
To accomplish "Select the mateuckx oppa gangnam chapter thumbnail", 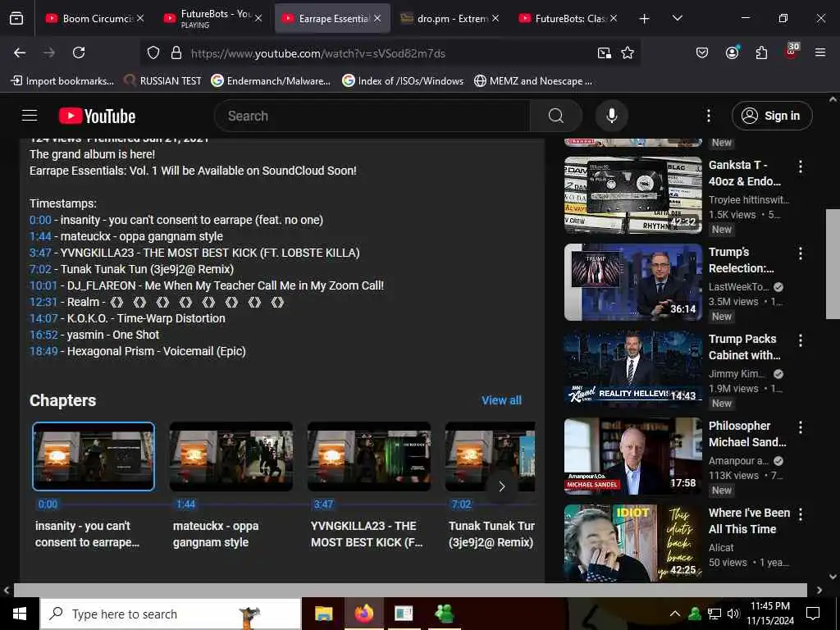I will 231,456.
